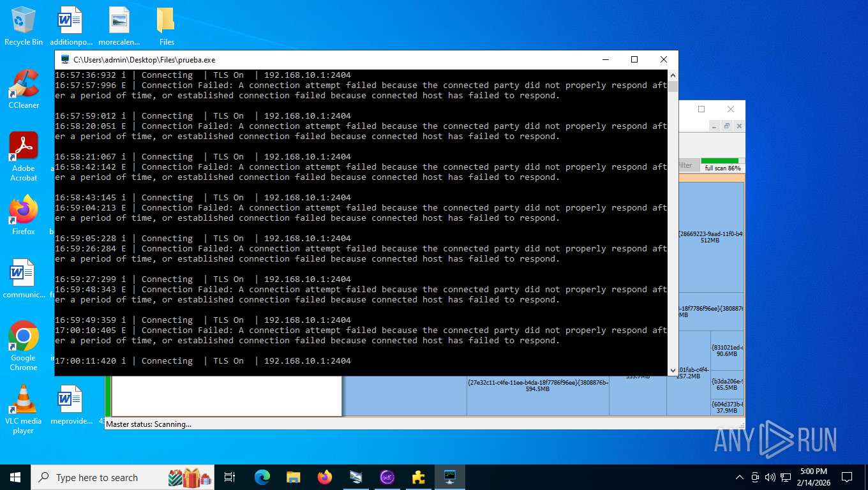Click the console line 16:57:36:932 Connecting

(x=203, y=75)
